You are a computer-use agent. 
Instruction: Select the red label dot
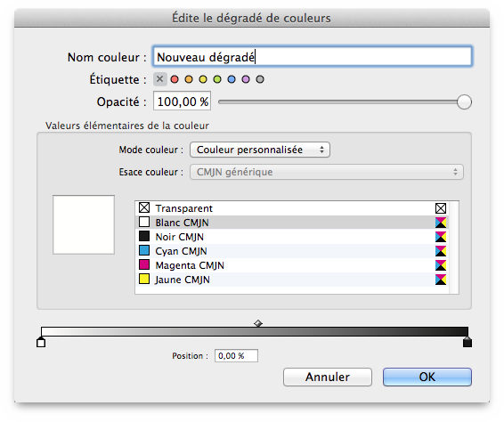[x=175, y=79]
